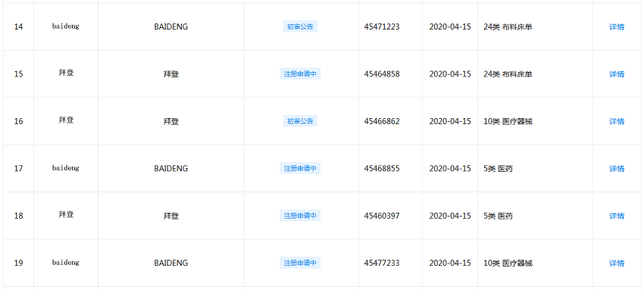The height and width of the screenshot is (290, 644).
Task: Select BAIDENG name in row 19
Action: tap(171, 263)
